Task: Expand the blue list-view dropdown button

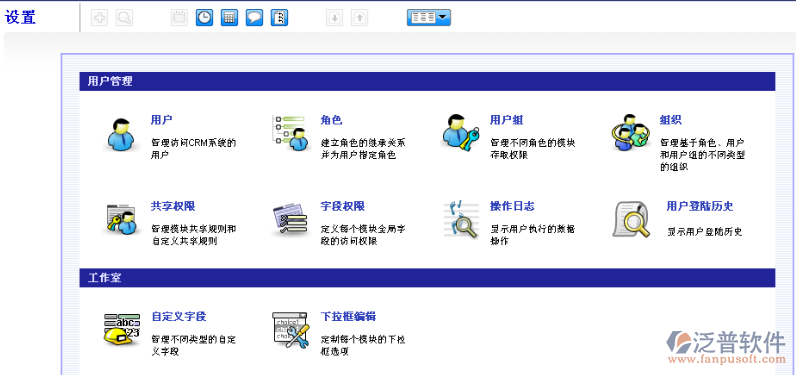Action: click(428, 18)
